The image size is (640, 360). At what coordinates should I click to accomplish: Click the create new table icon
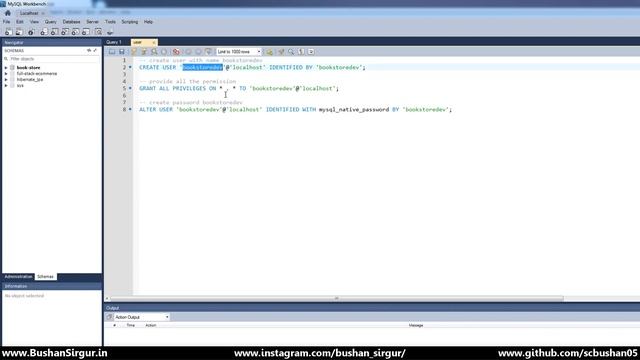pyautogui.click(x=54, y=32)
